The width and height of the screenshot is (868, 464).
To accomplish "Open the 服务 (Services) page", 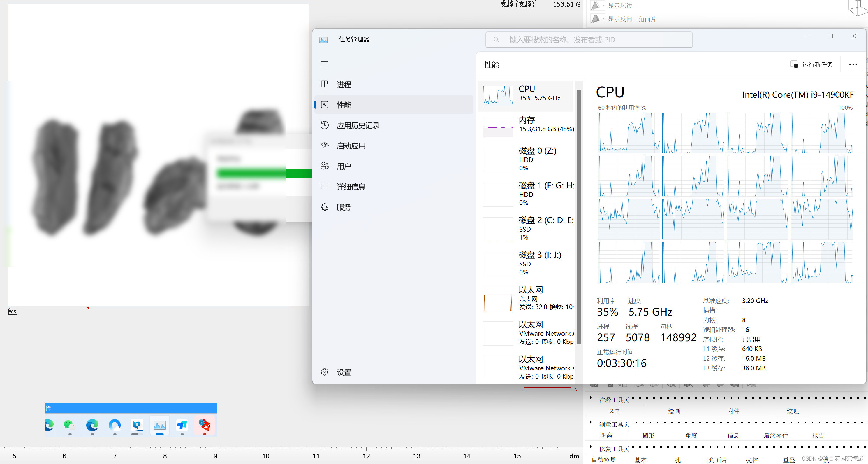I will pyautogui.click(x=344, y=207).
